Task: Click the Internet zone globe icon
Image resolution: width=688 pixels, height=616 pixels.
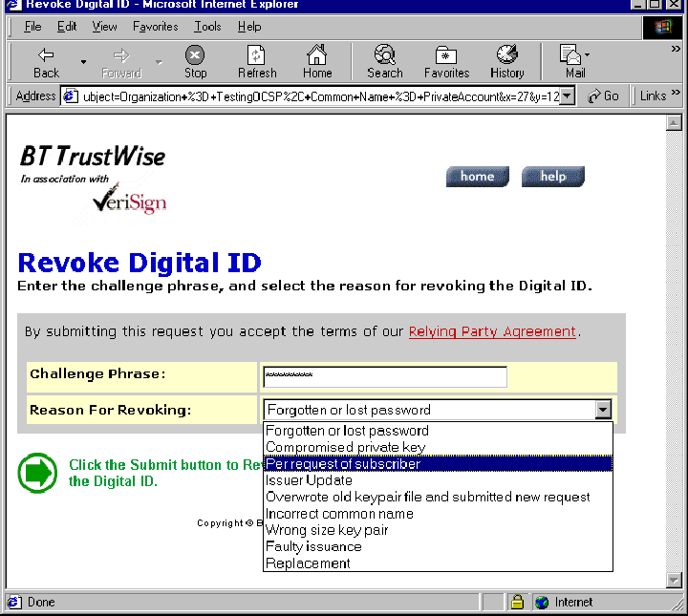Action: (542, 602)
